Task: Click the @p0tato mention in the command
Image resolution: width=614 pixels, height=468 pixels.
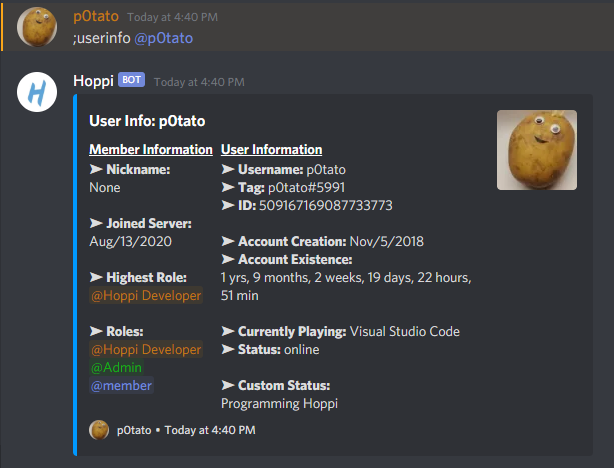Action: (x=164, y=38)
